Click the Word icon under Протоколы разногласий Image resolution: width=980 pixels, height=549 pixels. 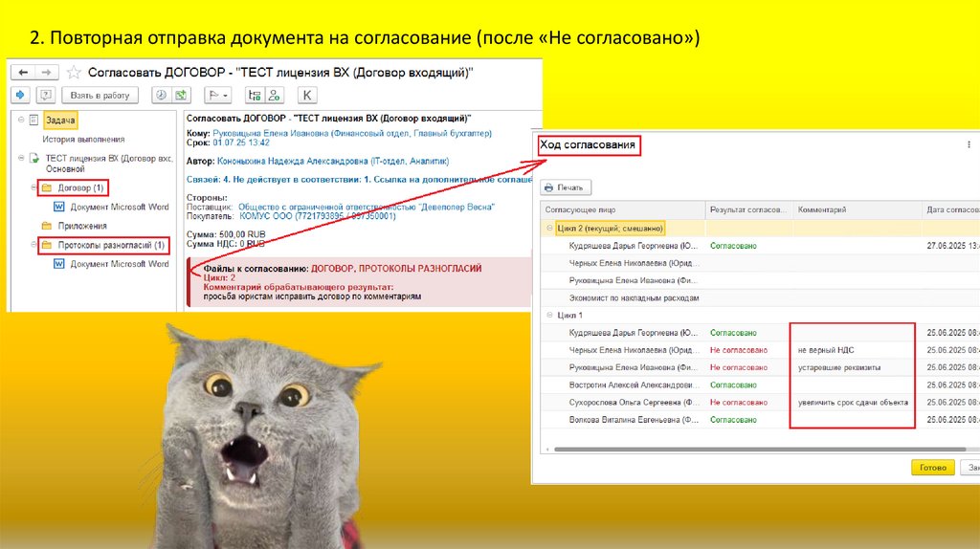coord(58,264)
